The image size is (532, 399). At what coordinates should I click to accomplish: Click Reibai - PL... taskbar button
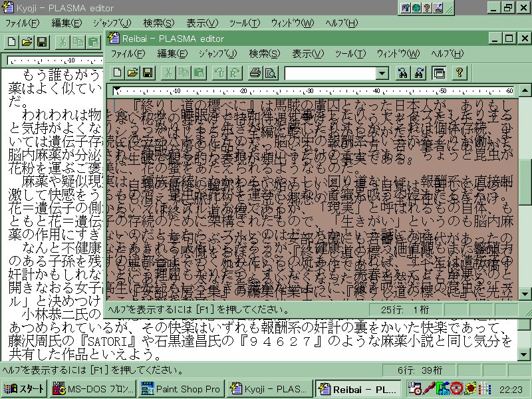click(358, 389)
